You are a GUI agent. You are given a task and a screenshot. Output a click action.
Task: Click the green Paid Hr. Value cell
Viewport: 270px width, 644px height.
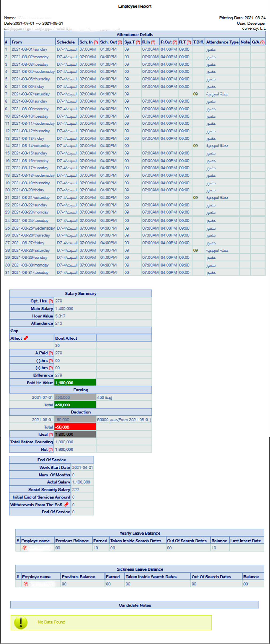pyautogui.click(x=75, y=383)
